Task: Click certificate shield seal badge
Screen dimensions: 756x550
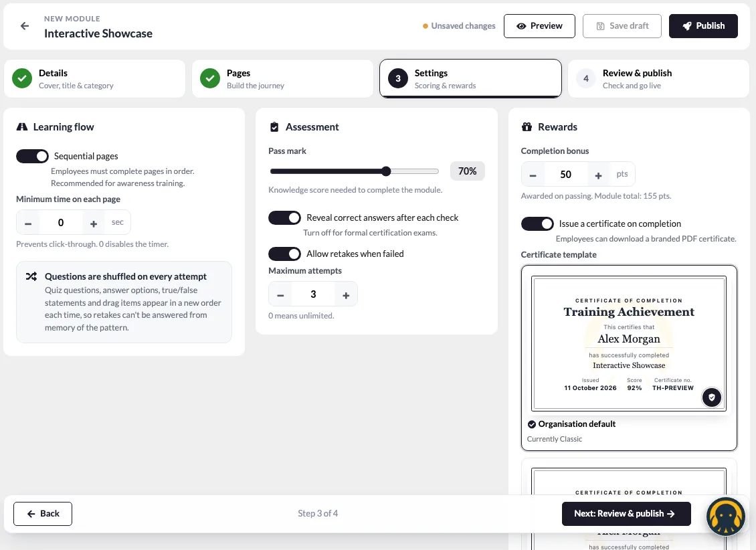Action: pyautogui.click(x=712, y=397)
